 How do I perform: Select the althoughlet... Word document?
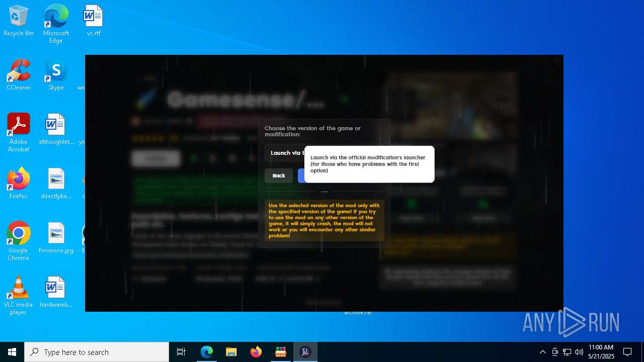[56, 129]
